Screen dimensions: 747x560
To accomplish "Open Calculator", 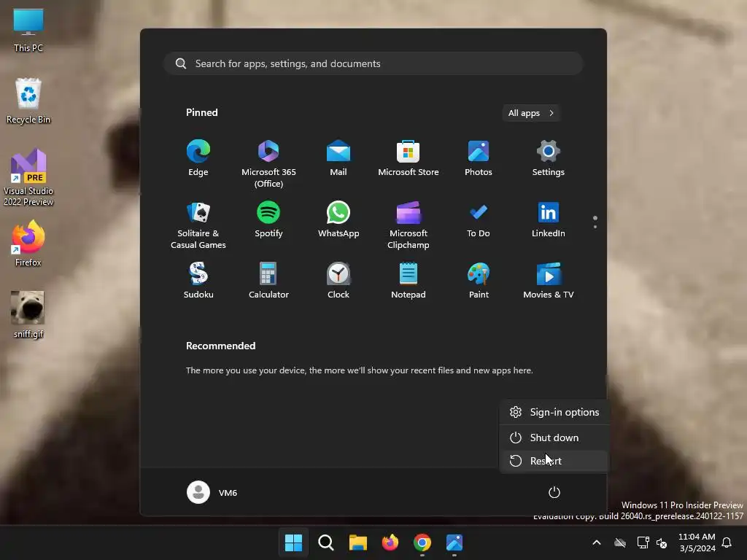I will [x=268, y=281].
